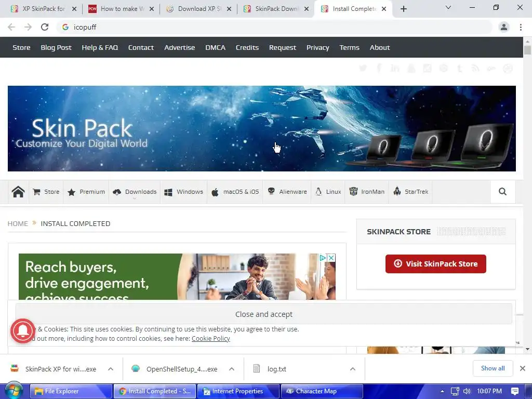Click the Skin Pack header banner image
The height and width of the screenshot is (399, 532).
(262, 129)
